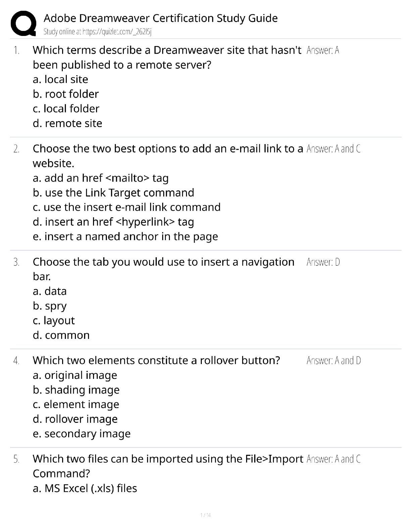Screen dimensions: 411x532
Task: Click 'd. remote site' answer choice
Action: (x=67, y=123)
